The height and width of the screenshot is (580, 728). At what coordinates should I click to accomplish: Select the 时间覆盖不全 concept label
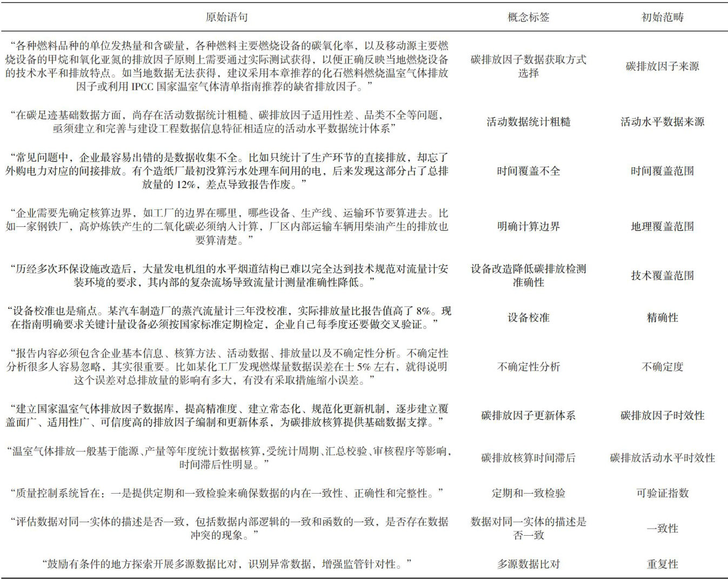coord(528,171)
